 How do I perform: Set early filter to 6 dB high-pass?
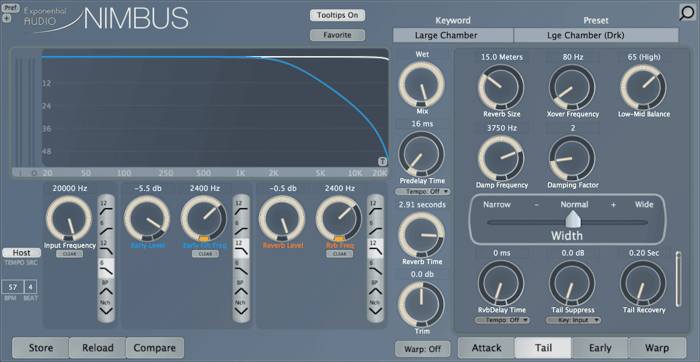pos(241,227)
